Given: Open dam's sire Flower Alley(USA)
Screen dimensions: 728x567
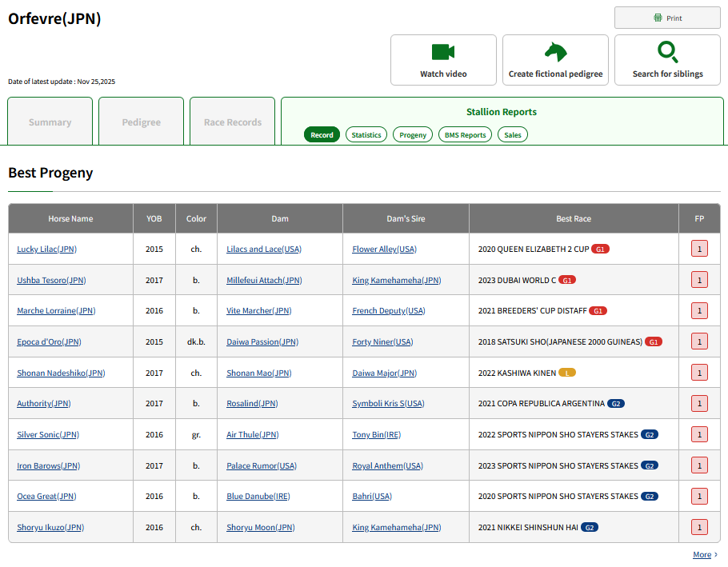Looking at the screenshot, I should [385, 250].
